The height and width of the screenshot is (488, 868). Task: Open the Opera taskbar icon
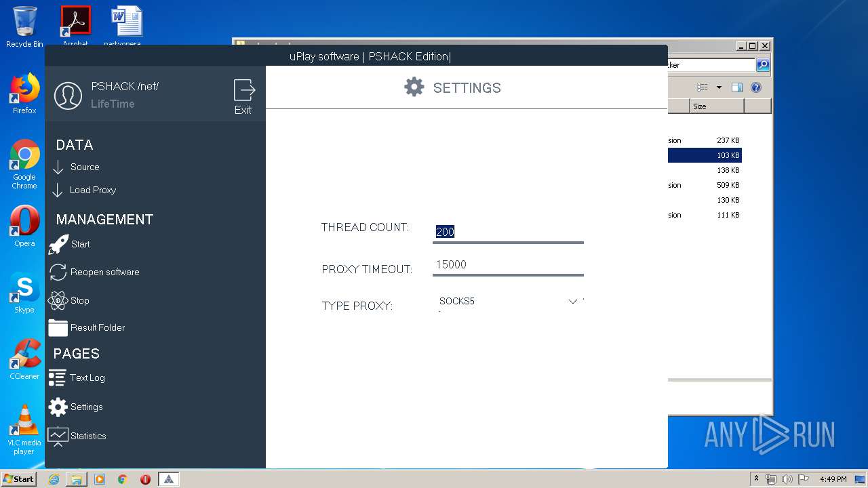pos(145,479)
